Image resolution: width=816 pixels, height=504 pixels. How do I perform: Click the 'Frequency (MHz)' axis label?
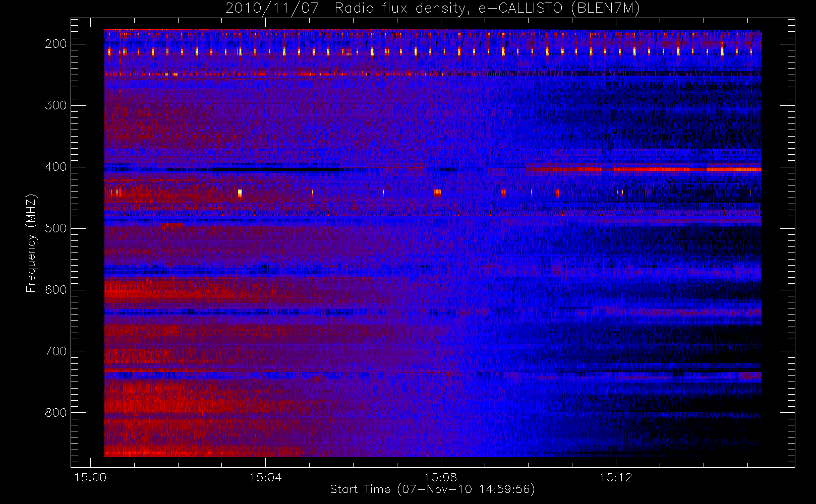pyautogui.click(x=31, y=243)
